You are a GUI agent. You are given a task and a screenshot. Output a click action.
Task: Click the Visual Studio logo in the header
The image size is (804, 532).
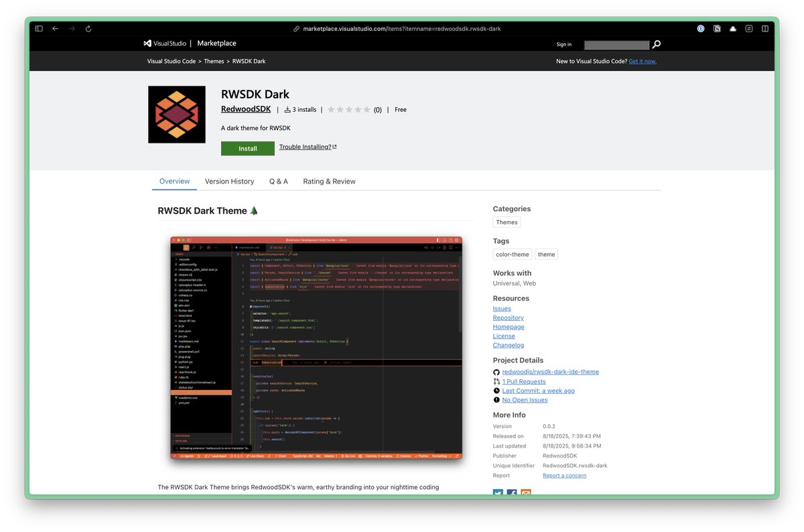click(165, 43)
